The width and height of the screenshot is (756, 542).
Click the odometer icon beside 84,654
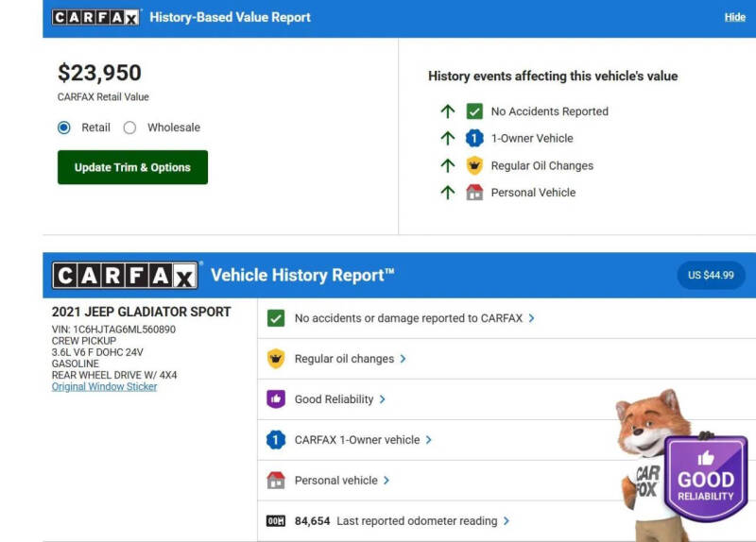click(x=276, y=520)
